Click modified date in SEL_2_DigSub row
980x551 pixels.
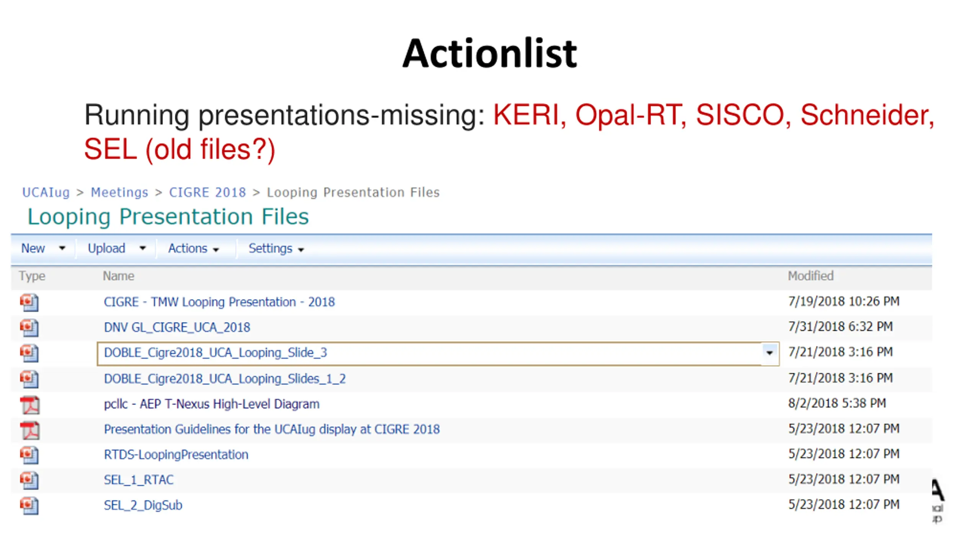[844, 505]
